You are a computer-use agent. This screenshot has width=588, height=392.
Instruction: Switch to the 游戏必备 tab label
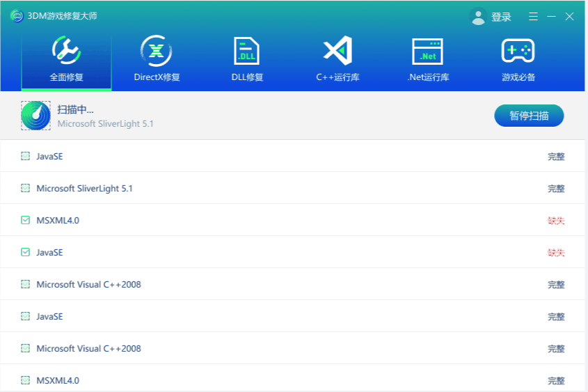[518, 77]
